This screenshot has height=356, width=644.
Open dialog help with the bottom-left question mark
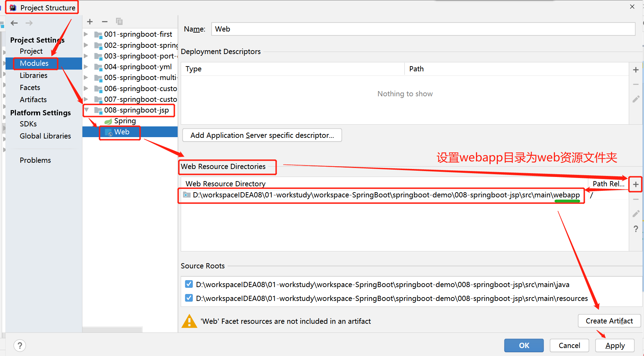click(20, 346)
